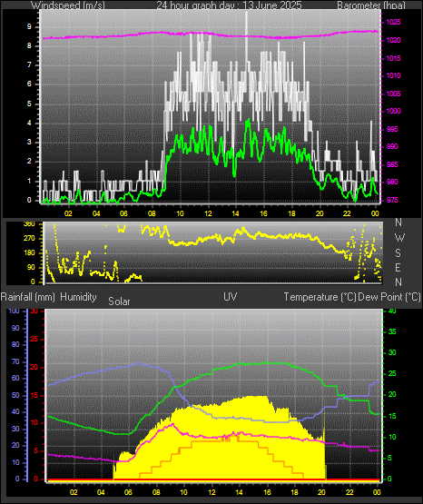Click the Rainfall (mm) label
Screen dimensions: 423x504
pyautogui.click(x=27, y=297)
